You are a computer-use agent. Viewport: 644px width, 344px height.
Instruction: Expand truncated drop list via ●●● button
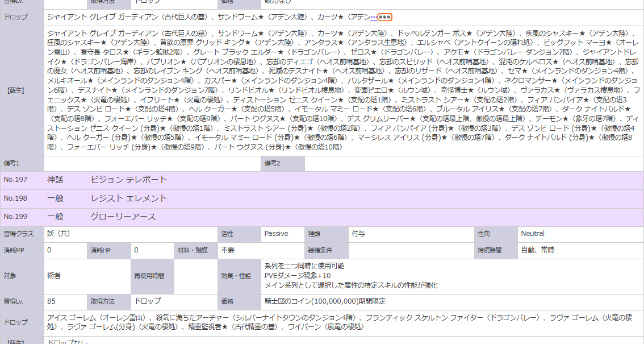tap(385, 17)
